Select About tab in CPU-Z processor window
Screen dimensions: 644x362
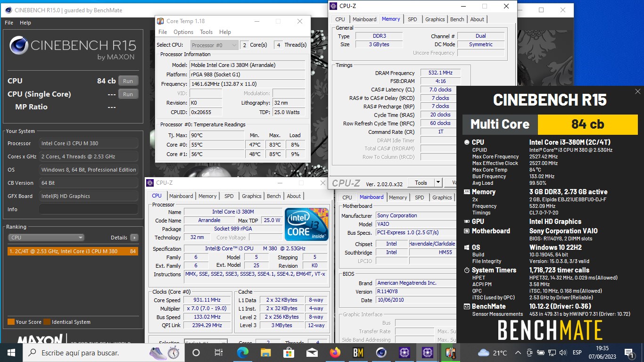pos(294,196)
